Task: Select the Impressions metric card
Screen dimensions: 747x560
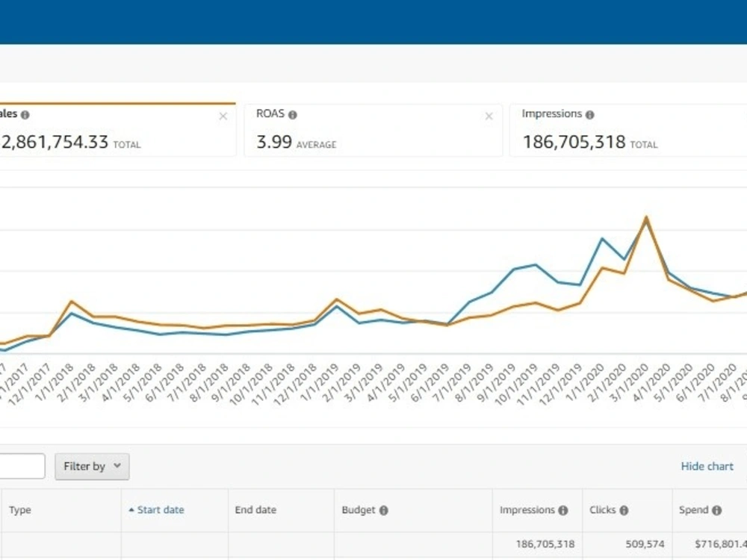Action: 628,131
